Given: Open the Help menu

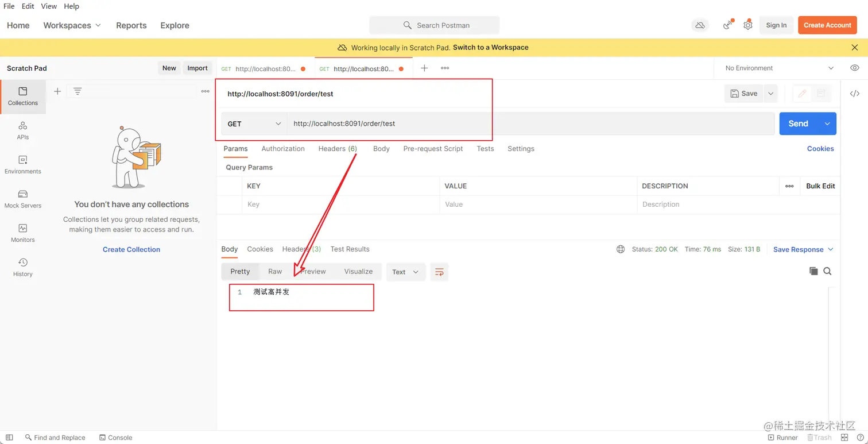Looking at the screenshot, I should click(x=71, y=6).
